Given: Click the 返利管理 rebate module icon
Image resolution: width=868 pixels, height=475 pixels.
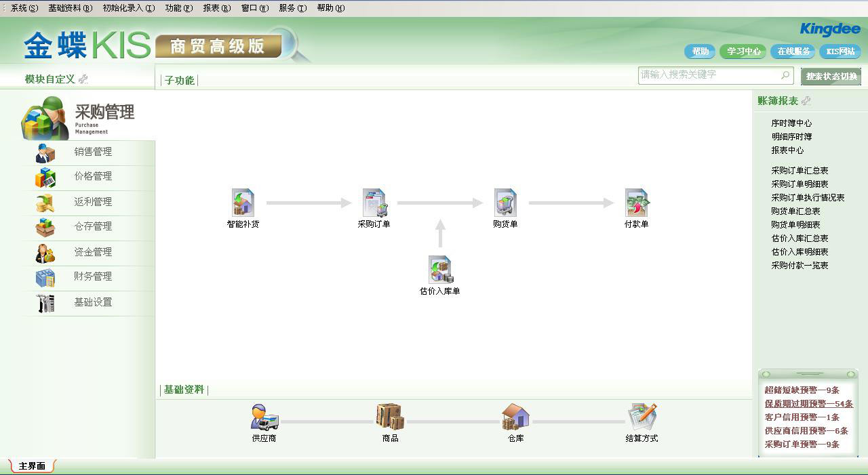Looking at the screenshot, I should [x=45, y=203].
